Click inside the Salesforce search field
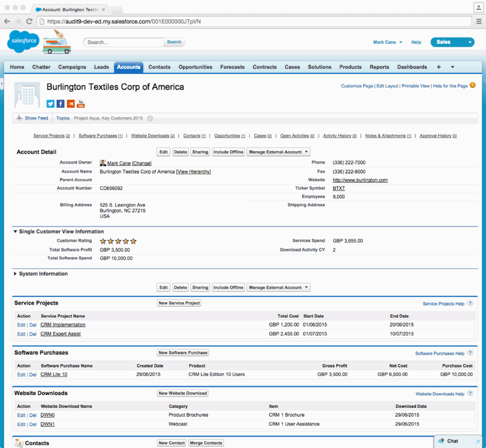 (123, 42)
